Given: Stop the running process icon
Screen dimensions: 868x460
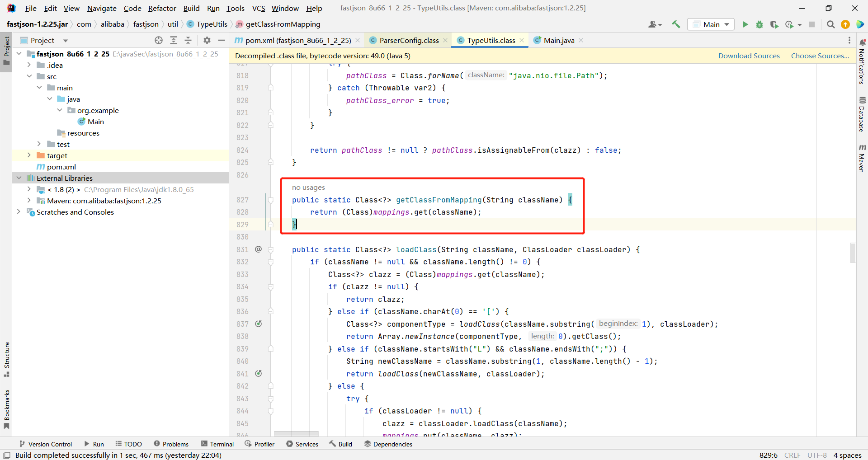Looking at the screenshot, I should click(x=812, y=24).
